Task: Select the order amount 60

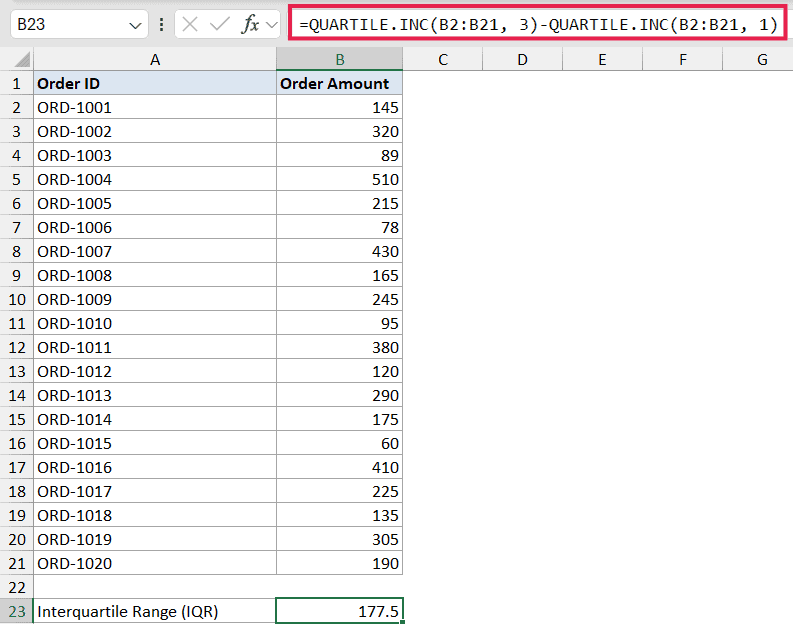Action: [339, 443]
